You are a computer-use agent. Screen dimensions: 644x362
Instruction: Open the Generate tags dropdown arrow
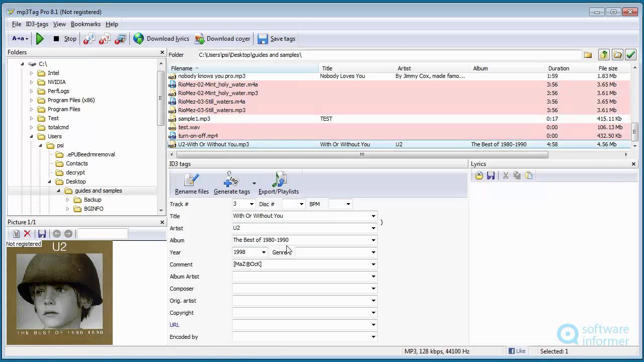click(254, 184)
